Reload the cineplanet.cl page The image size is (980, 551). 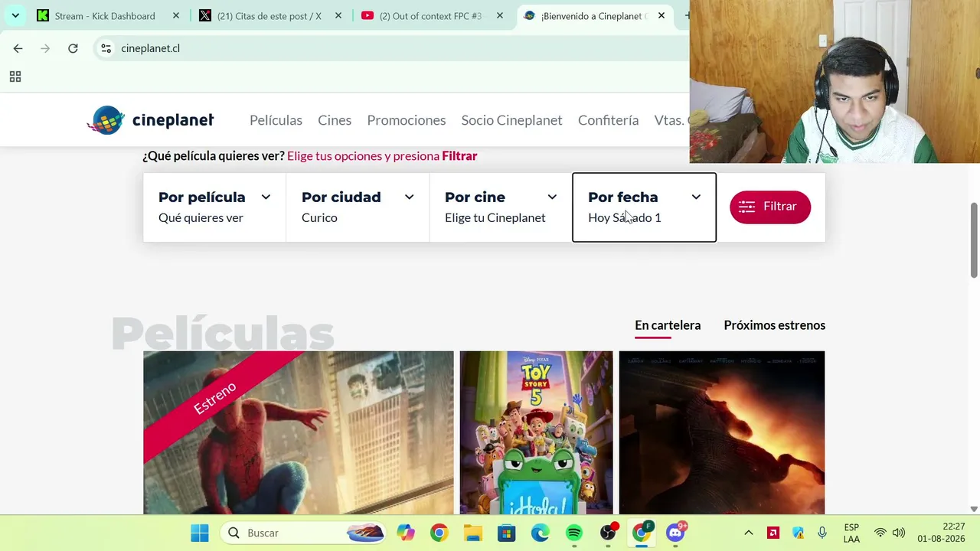coord(73,48)
